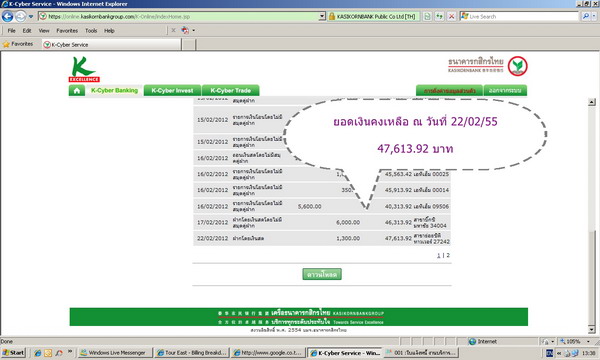The image size is (600, 360).
Task: Expand the quick launch overflow chevron
Action: (70, 351)
